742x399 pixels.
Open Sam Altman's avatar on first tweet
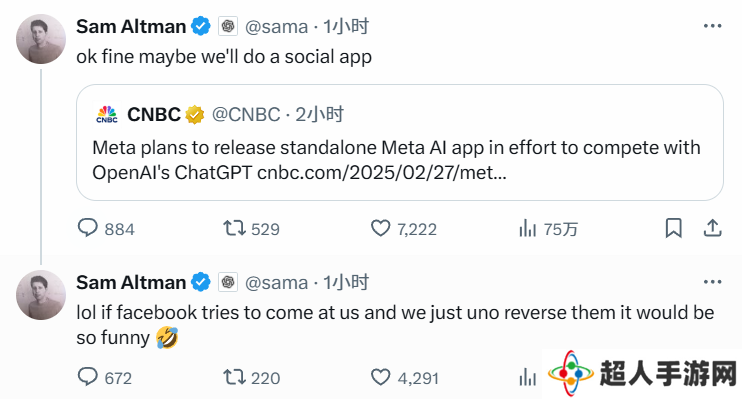pos(41,39)
